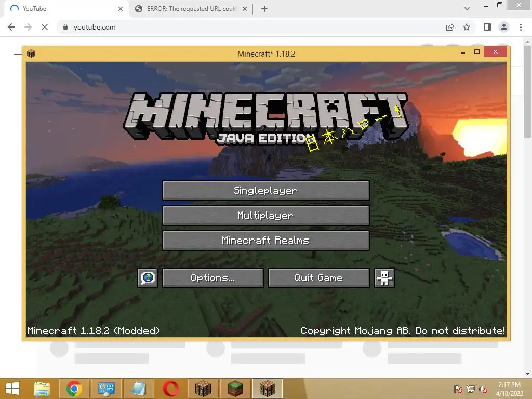Open a new Chrome tab
The image size is (532, 399).
click(264, 9)
